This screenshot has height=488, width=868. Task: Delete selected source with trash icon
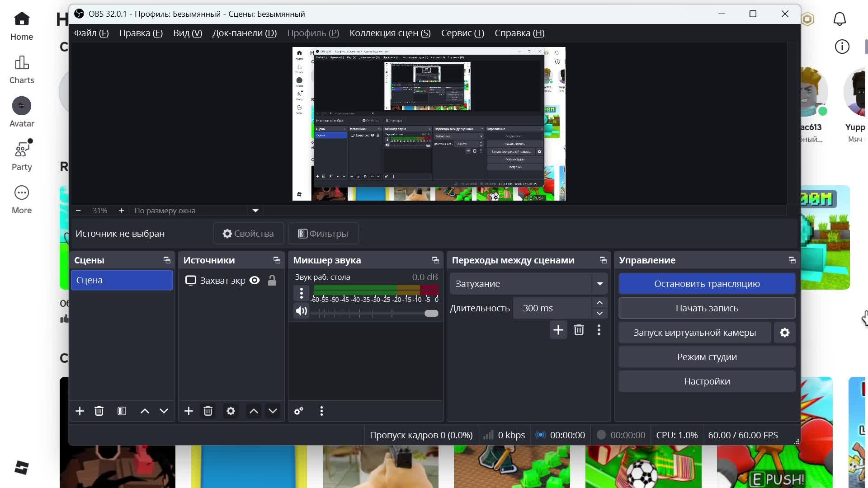208,411
